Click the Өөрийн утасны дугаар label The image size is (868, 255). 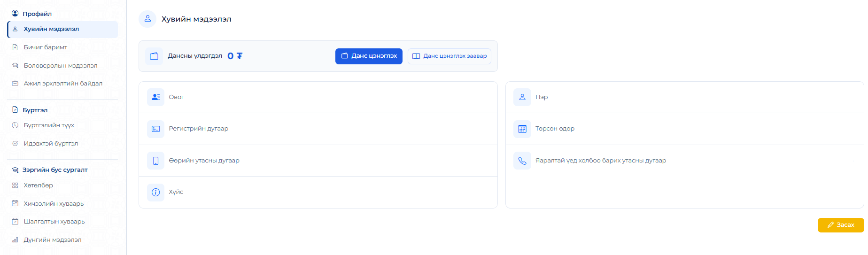click(x=204, y=161)
